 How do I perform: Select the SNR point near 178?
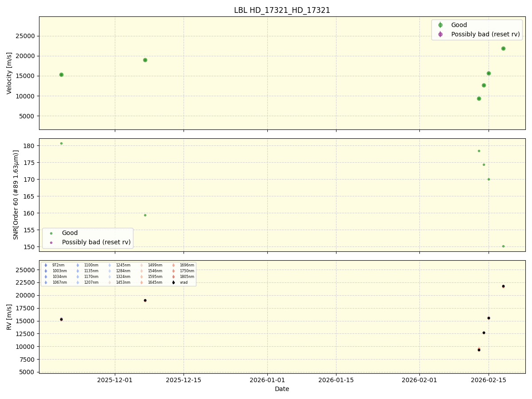[479, 151]
